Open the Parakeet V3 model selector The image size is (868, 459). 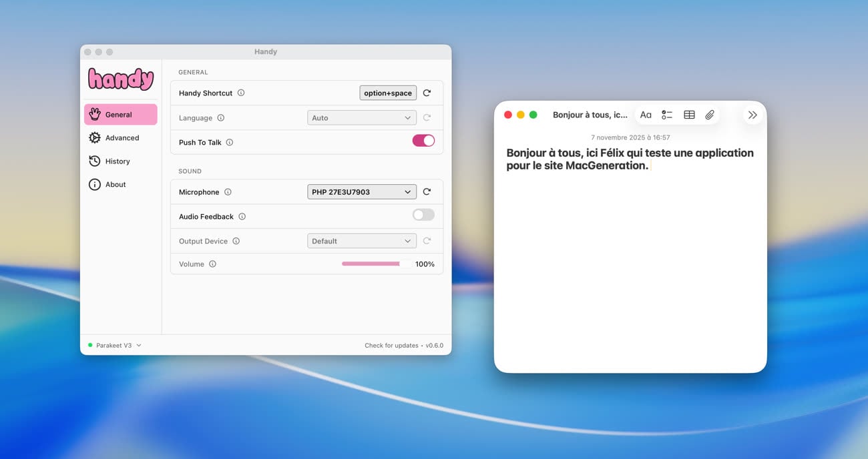[115, 346]
